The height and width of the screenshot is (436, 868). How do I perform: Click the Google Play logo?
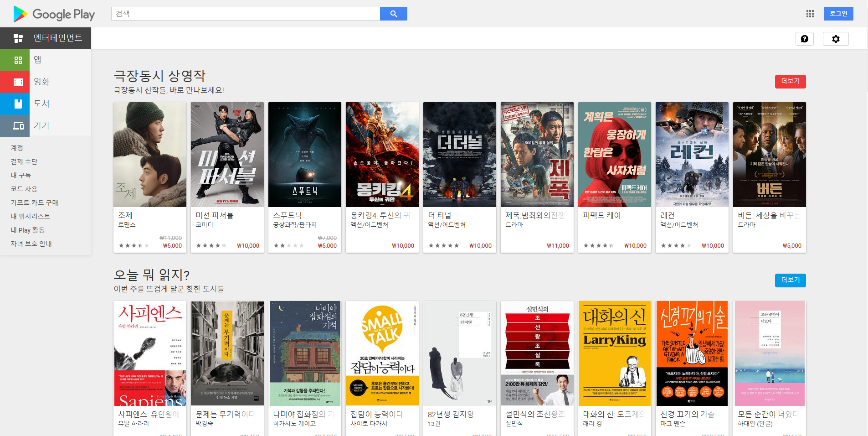pyautogui.click(x=54, y=14)
